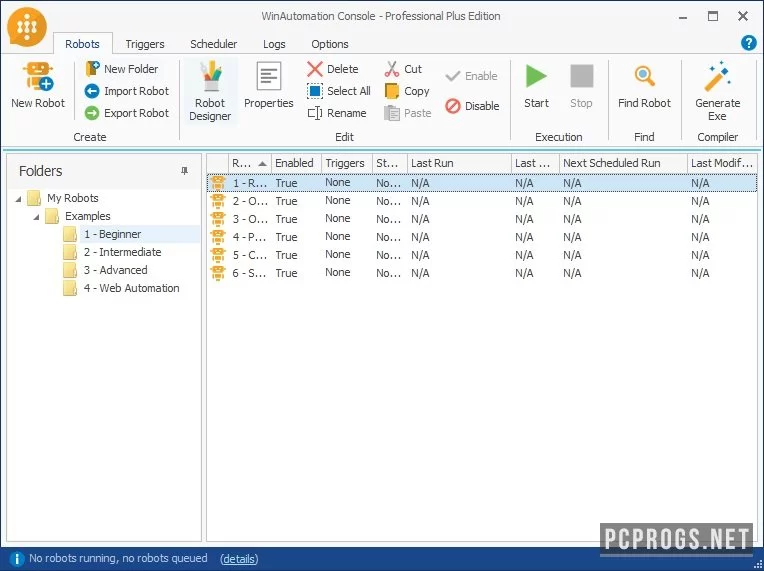Viewport: 764px width, 571px height.
Task: Choose Import Robot
Action: pyautogui.click(x=127, y=91)
